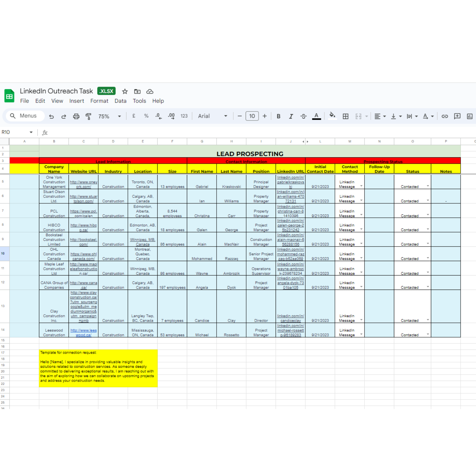Click the print icon
The width and height of the screenshot is (476, 476).
[76, 116]
